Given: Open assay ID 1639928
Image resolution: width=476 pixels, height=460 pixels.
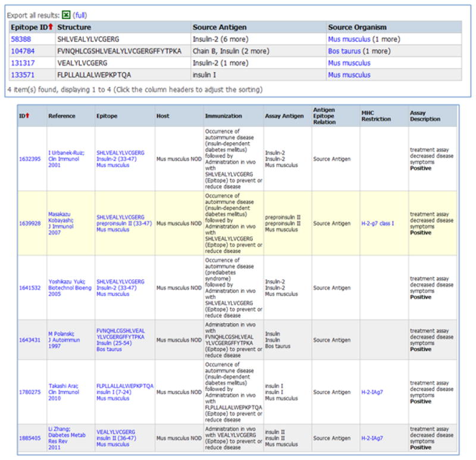Looking at the screenshot, I should (x=30, y=223).
